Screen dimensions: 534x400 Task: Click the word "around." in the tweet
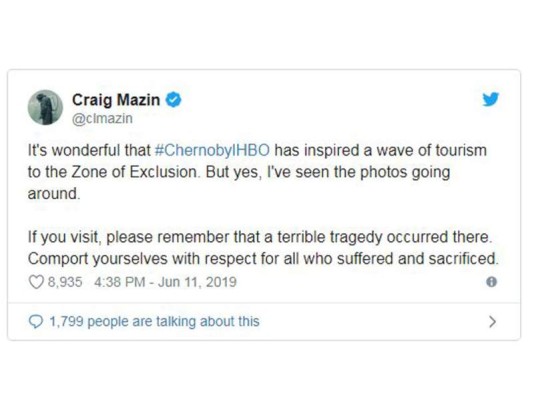[54, 194]
